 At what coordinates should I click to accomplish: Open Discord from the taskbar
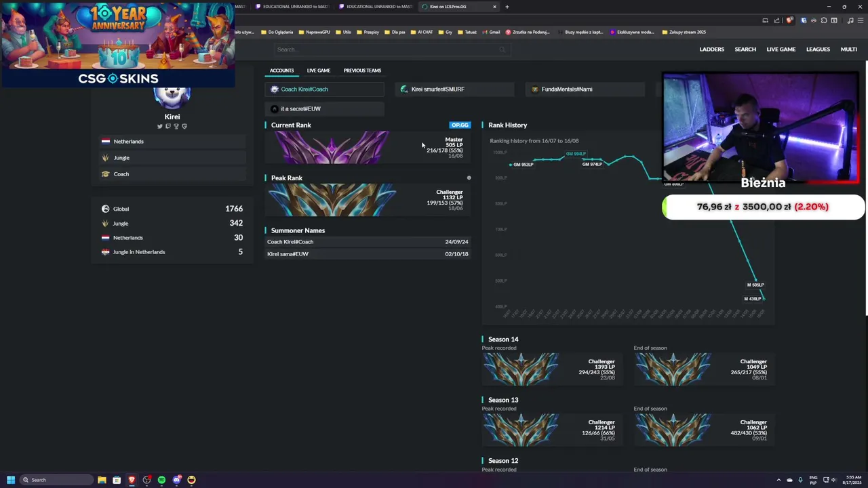[176, 480]
